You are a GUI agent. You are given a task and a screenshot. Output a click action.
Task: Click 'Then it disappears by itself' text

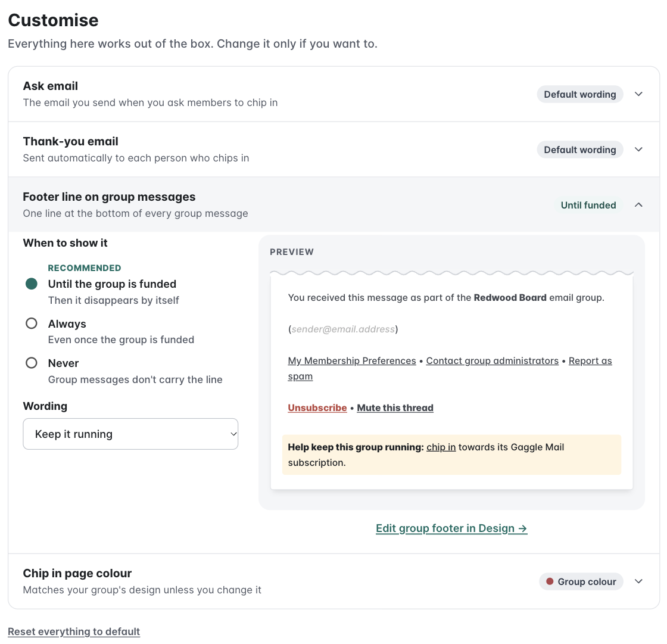click(114, 300)
